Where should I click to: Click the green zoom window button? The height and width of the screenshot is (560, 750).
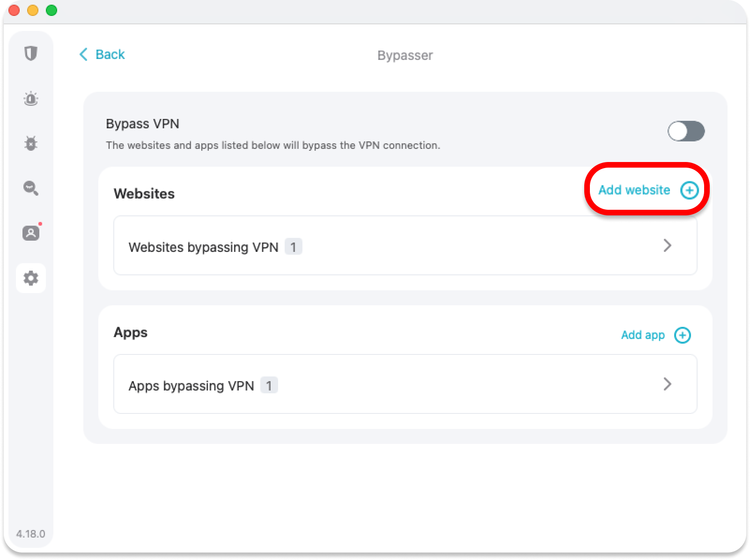(x=51, y=10)
